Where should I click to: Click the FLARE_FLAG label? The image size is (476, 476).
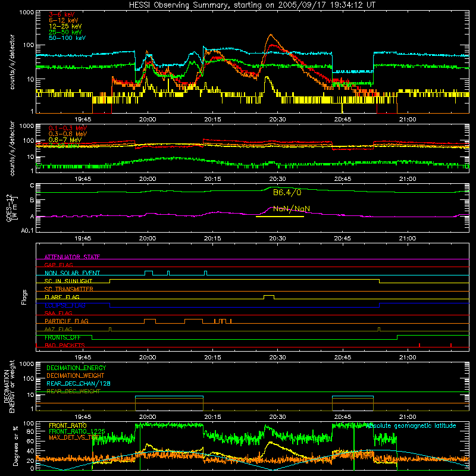point(62,297)
